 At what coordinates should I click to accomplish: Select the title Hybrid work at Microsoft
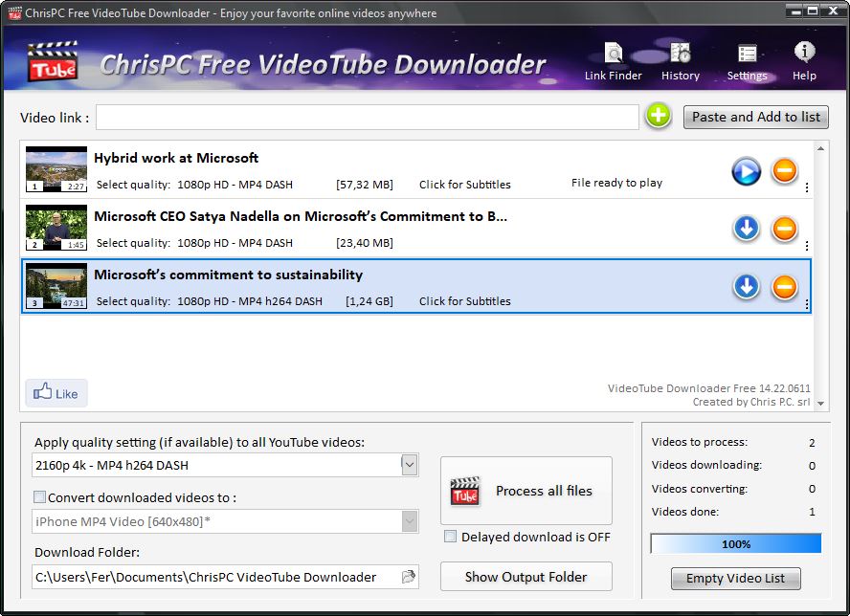coord(176,158)
